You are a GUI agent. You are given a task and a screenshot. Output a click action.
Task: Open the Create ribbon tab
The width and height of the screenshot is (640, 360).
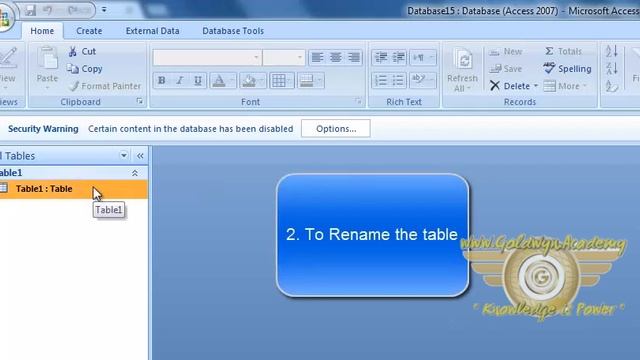pyautogui.click(x=89, y=31)
